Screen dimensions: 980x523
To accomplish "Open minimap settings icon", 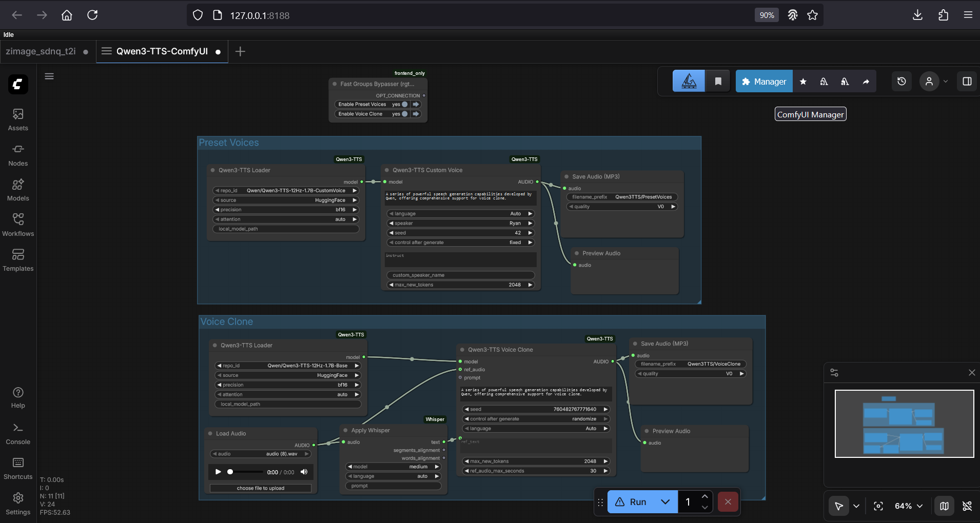I will [x=834, y=373].
